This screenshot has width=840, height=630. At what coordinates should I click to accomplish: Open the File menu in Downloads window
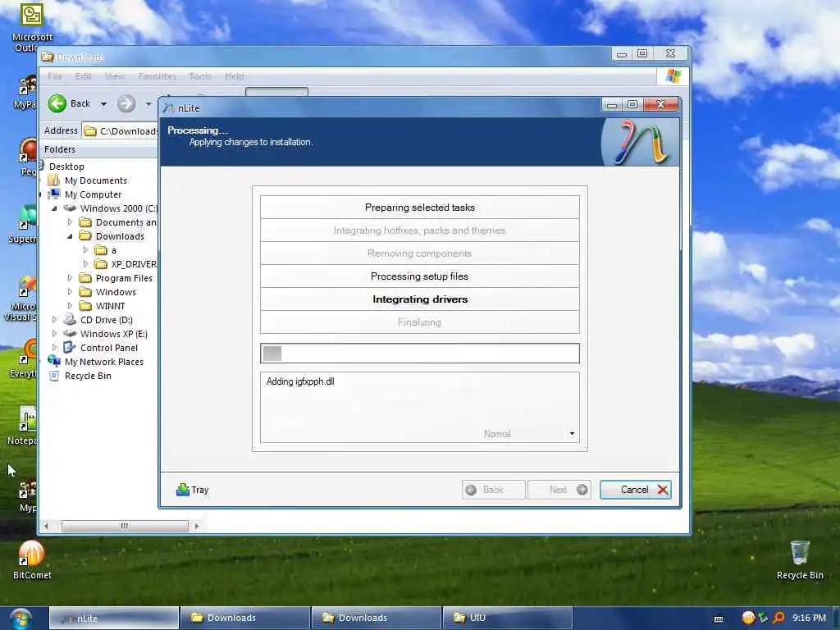point(55,76)
